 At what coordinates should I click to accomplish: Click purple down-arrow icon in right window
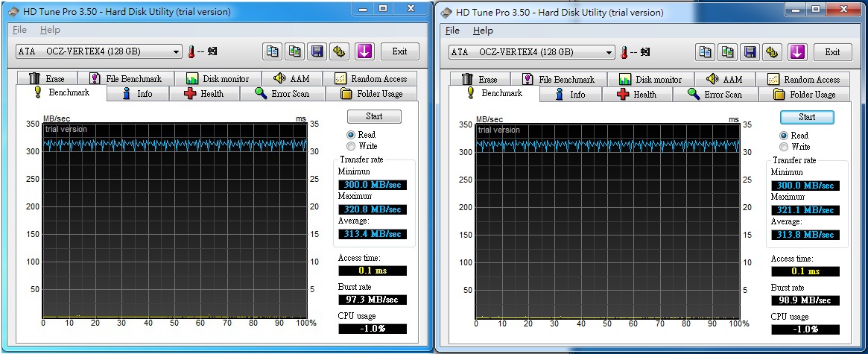coord(797,52)
